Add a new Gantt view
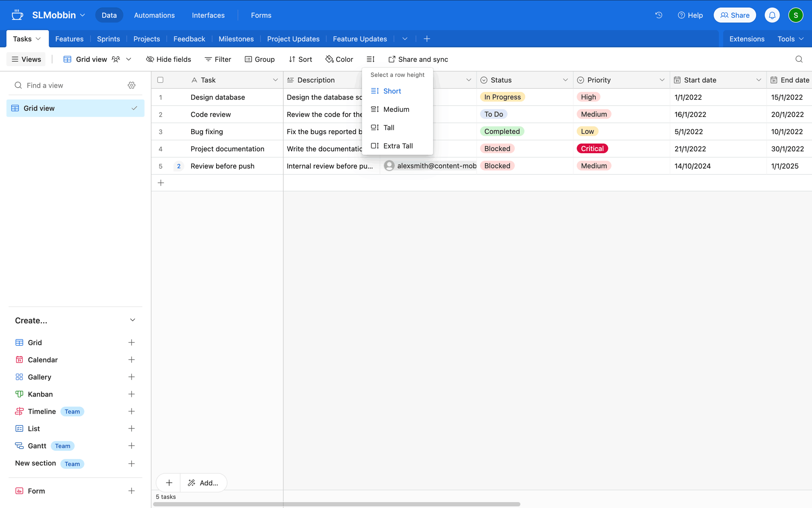The image size is (812, 508). pos(132,446)
